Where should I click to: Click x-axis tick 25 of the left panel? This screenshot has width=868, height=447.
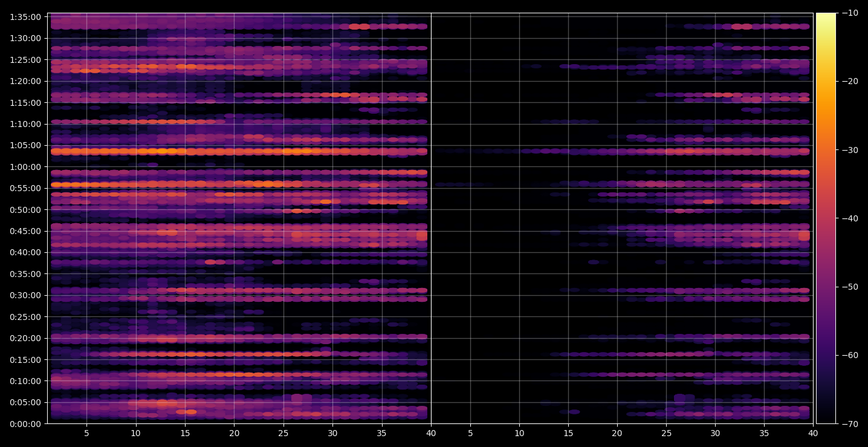[x=283, y=433]
